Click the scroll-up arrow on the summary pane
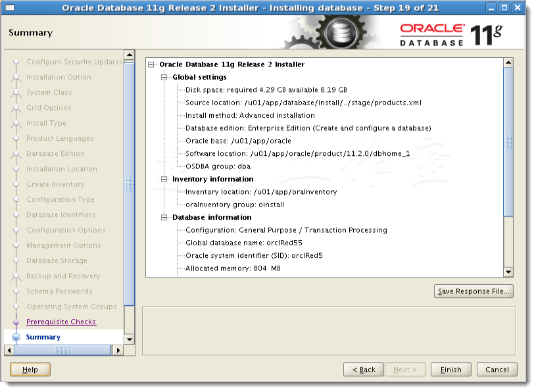Image resolution: width=536 pixels, height=392 pixels. [x=507, y=63]
